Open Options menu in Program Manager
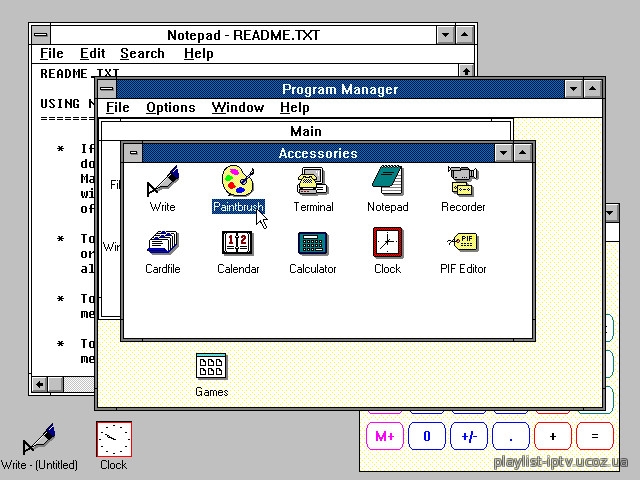 tap(171, 108)
